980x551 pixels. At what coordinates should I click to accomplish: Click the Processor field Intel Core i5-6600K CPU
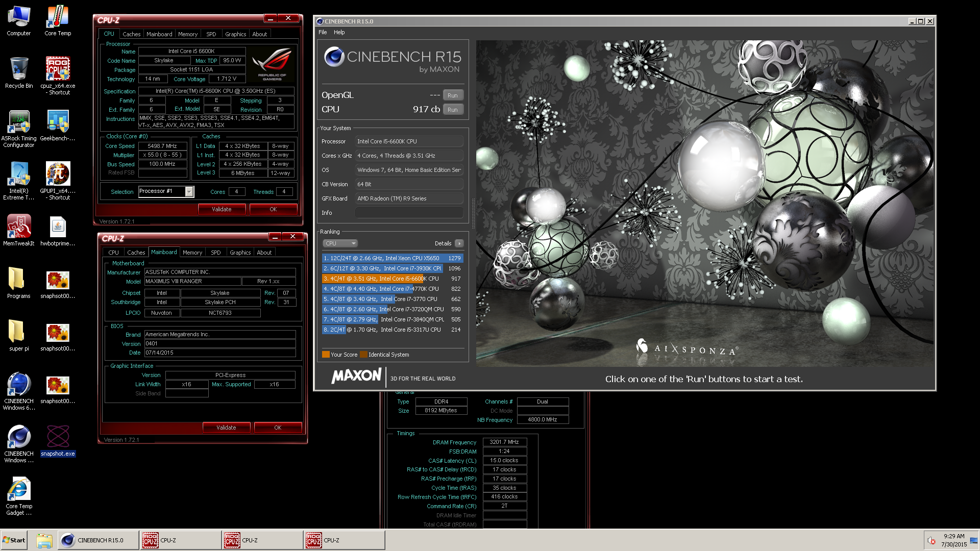[x=409, y=141]
